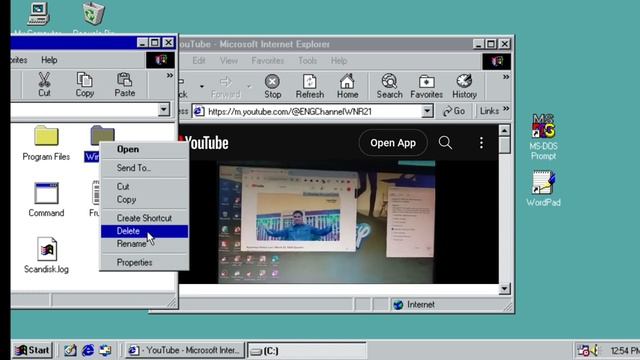Click the volume speaker tray icon
Screen dimensions: 640x360
pyautogui.click(x=594, y=350)
